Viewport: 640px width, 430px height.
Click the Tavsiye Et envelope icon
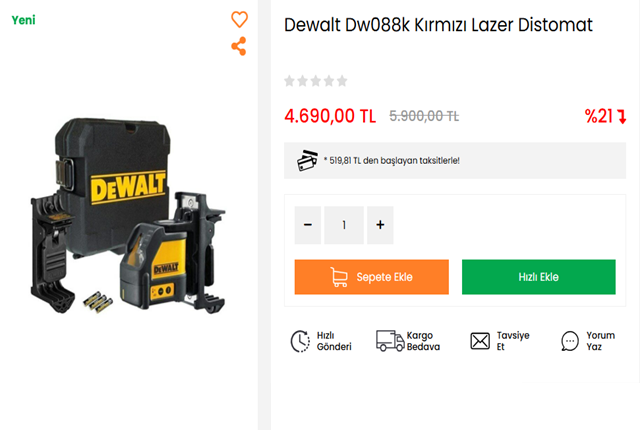480,341
